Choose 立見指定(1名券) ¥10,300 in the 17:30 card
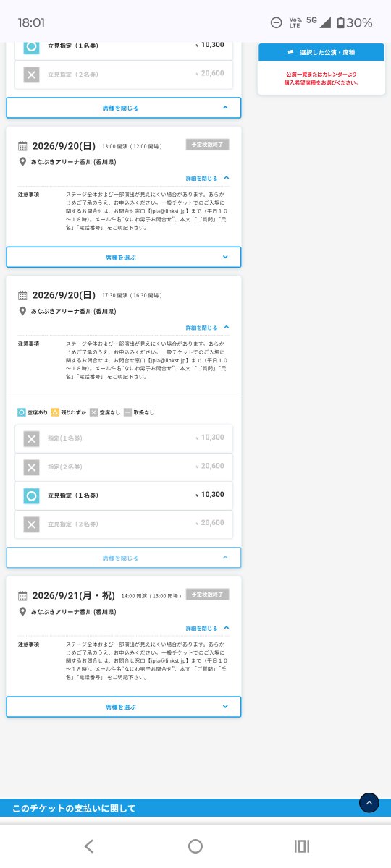Screen dimensions: 391x868 click(x=124, y=495)
